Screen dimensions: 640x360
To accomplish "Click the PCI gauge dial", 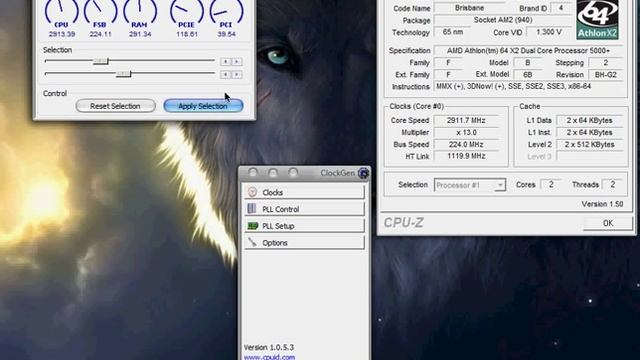I will click(226, 12).
